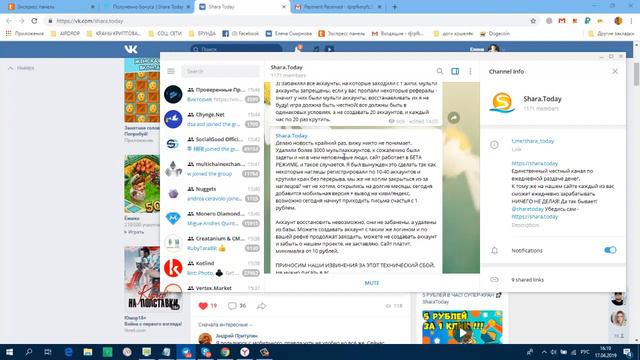
Task: Click the Telegram chat search field
Action: point(220,71)
